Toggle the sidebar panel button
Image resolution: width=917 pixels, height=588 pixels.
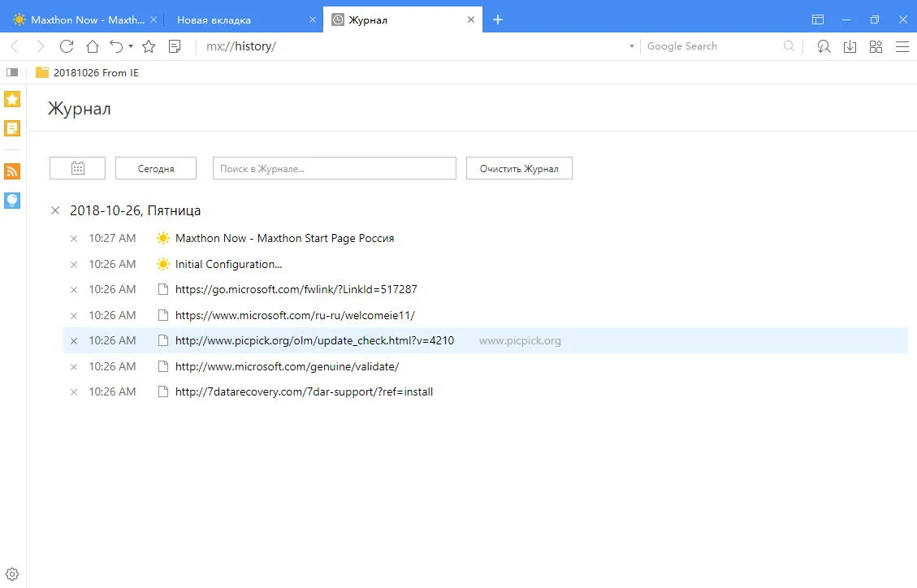tap(12, 72)
